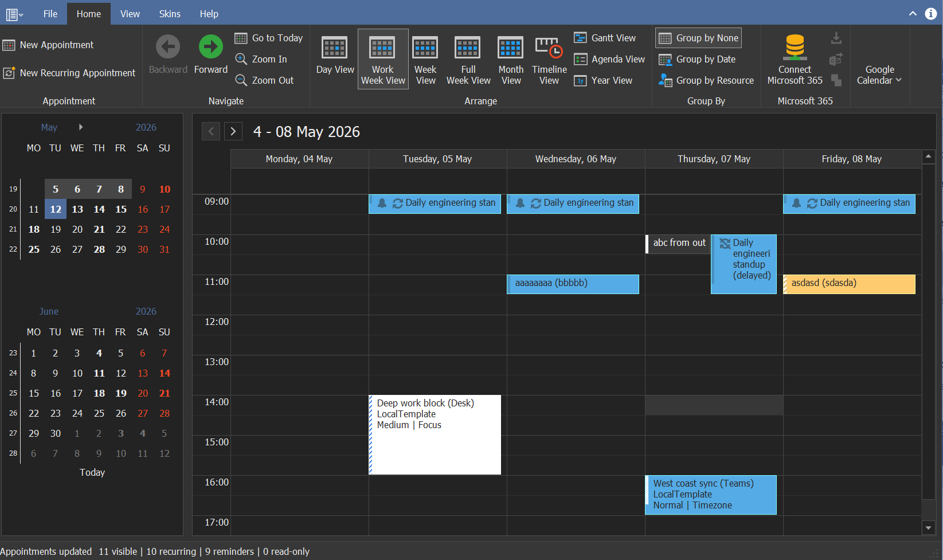The height and width of the screenshot is (560, 943).
Task: Connect Microsoft 365 account
Action: pos(795,59)
